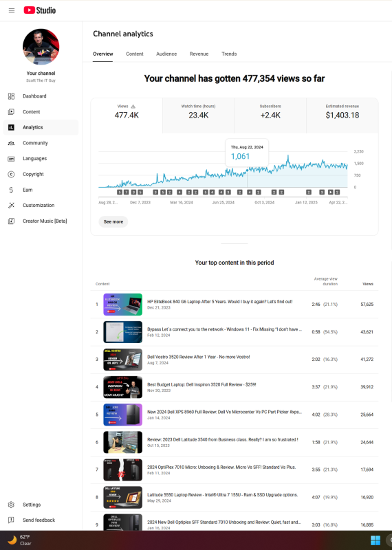Viewport: 392px width, 550px height.
Task: Click 'New 2024 Dell XPS 8960 Full Review' title
Action: click(x=224, y=412)
